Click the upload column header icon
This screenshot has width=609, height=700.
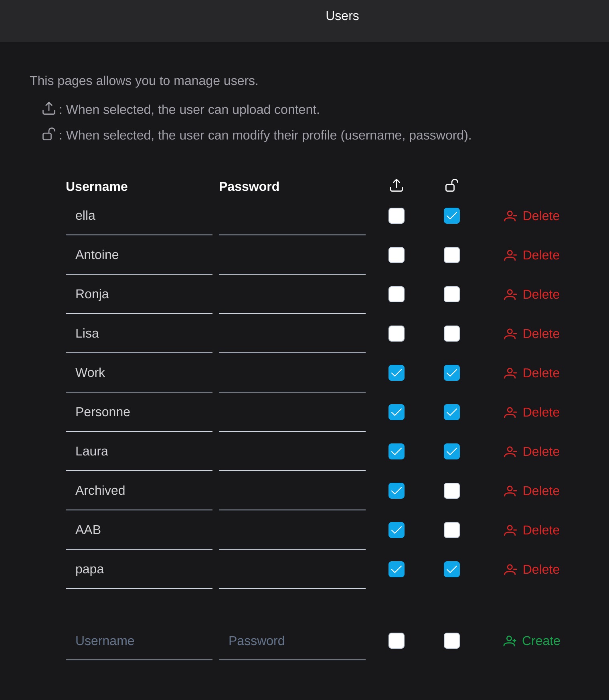(396, 185)
